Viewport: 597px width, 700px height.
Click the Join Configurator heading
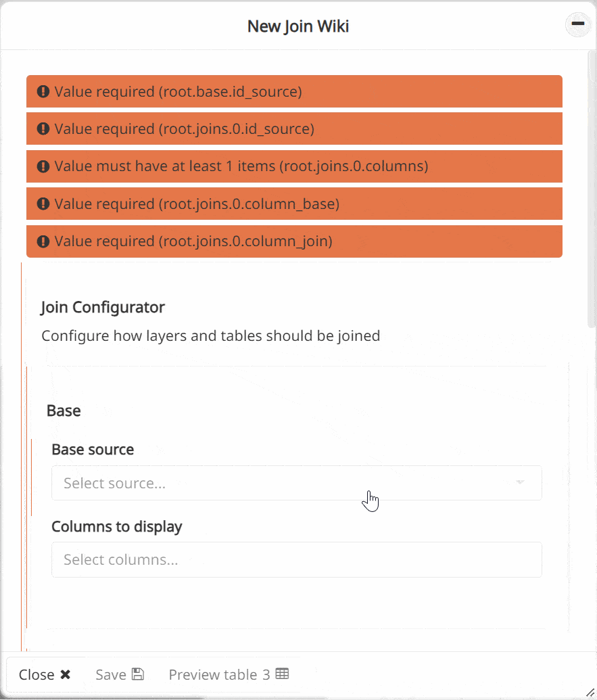click(103, 307)
